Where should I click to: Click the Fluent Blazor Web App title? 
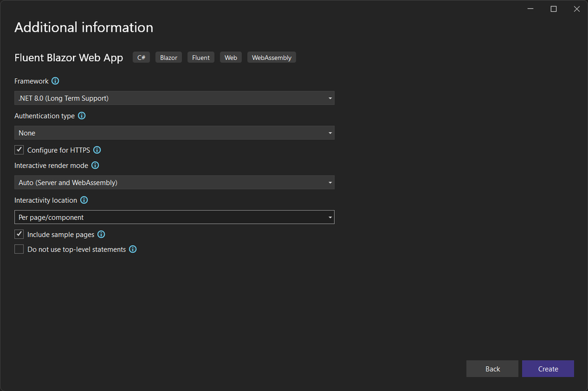(69, 58)
